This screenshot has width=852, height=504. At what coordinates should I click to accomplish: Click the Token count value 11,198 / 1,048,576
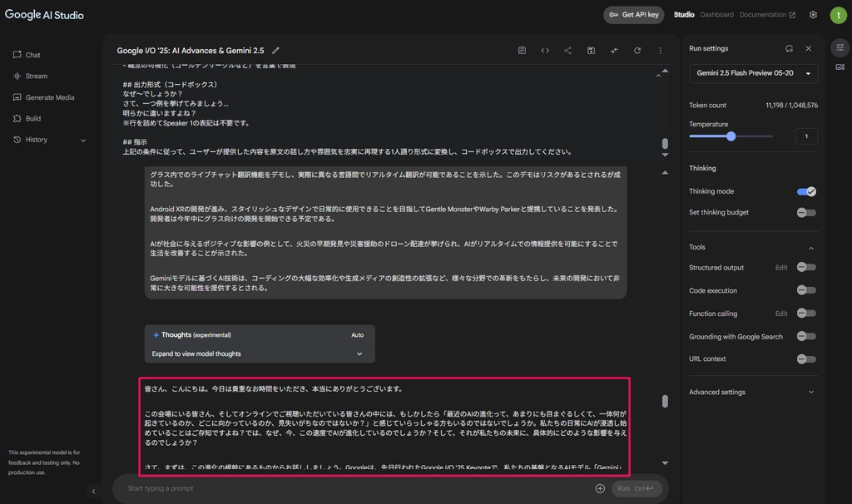792,106
